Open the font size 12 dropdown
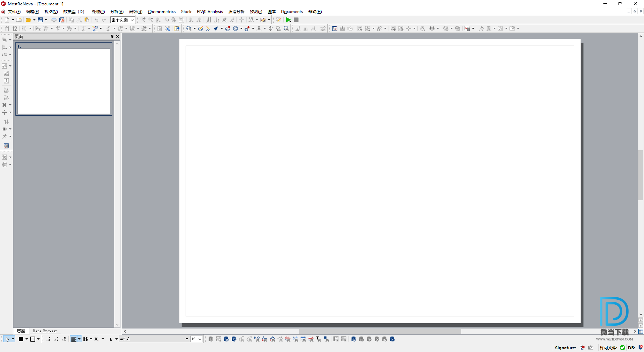Viewport: 644px width, 352px height. [x=197, y=339]
